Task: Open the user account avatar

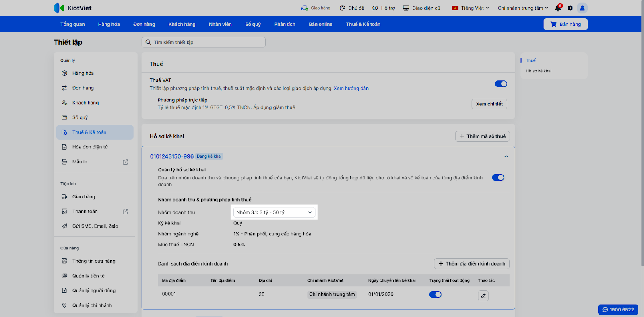Action: pos(582,8)
